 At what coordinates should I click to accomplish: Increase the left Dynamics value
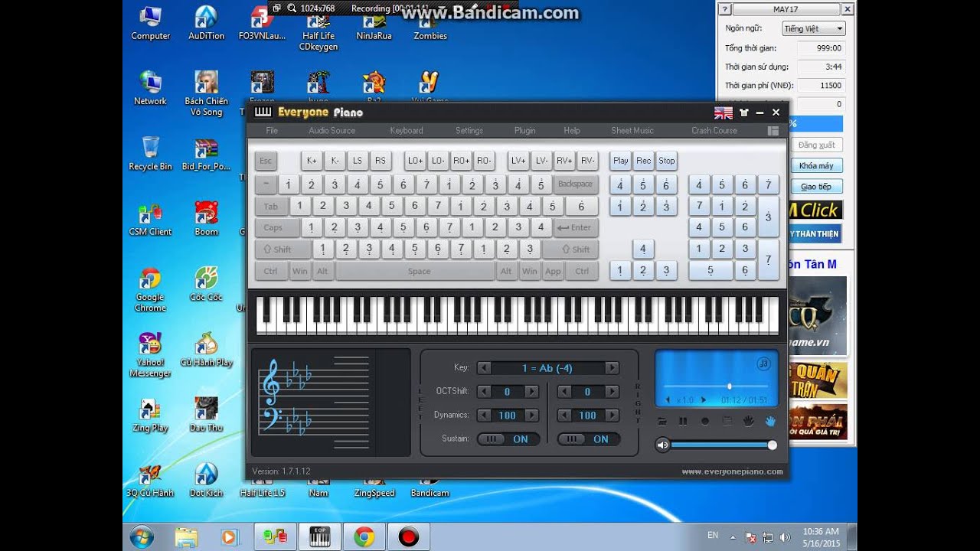531,416
